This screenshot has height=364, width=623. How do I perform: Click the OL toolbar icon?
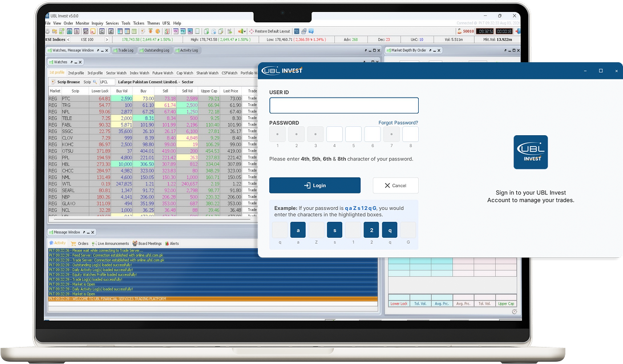click(x=176, y=31)
